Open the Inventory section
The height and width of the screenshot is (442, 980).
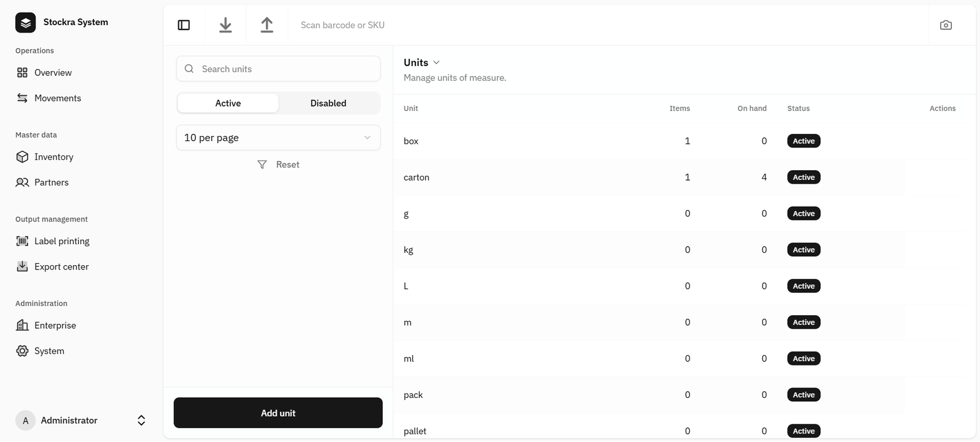tap(53, 157)
